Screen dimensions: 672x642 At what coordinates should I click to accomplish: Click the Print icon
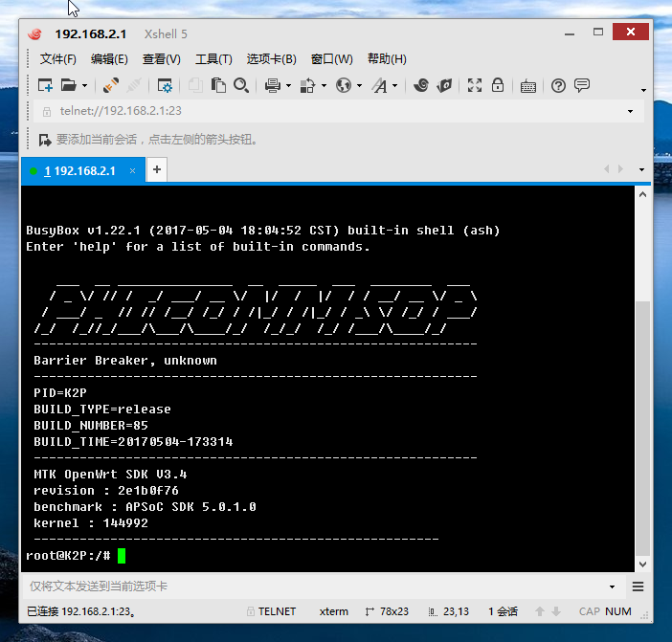pyautogui.click(x=273, y=86)
